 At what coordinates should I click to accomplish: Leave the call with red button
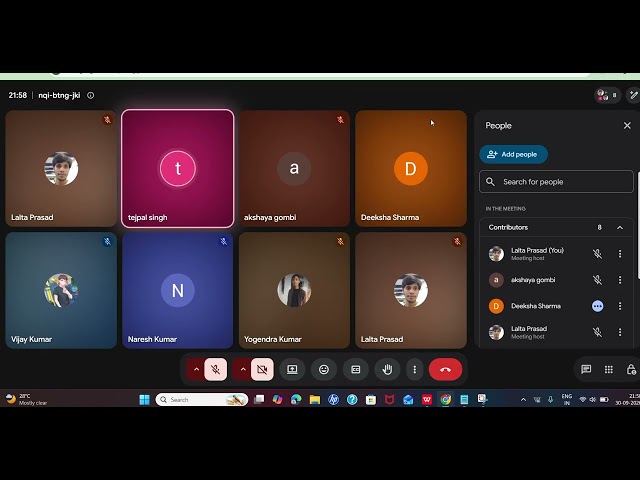tap(445, 369)
